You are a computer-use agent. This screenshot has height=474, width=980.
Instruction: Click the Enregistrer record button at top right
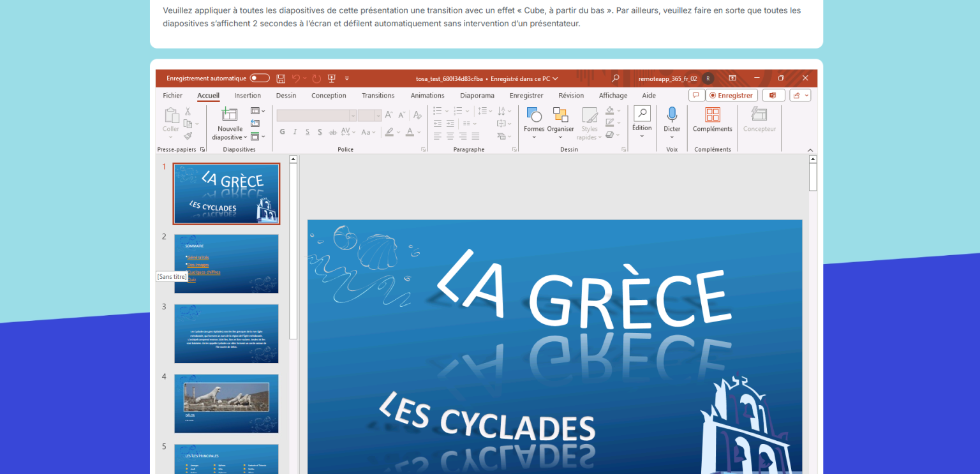pos(731,95)
